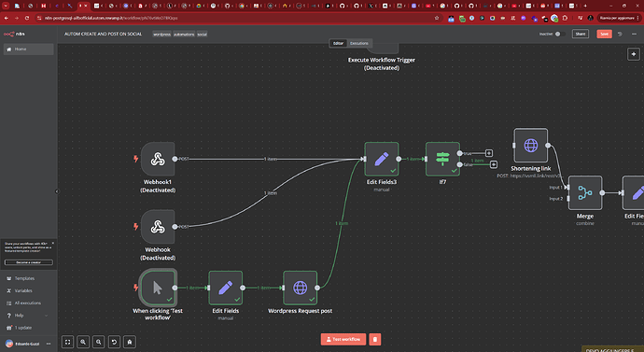Collapse the left sidebar with the chevron handle
The height and width of the screenshot is (352, 644).
57,191
